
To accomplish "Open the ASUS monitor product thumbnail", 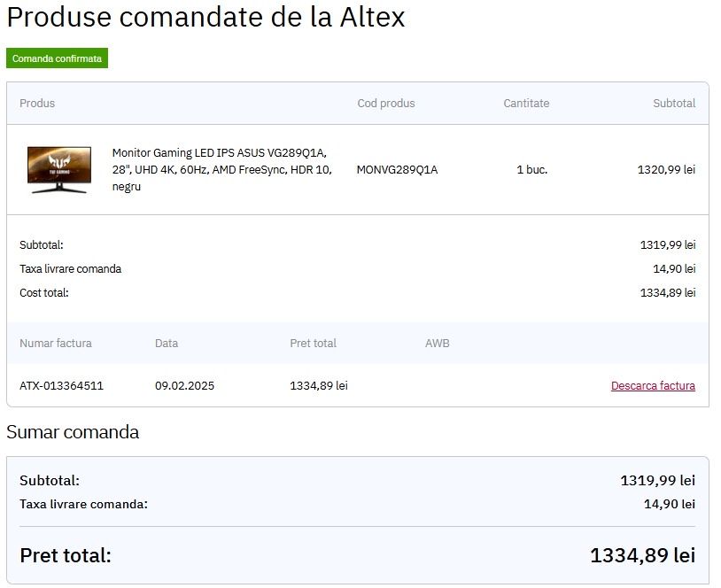I will (x=59, y=169).
